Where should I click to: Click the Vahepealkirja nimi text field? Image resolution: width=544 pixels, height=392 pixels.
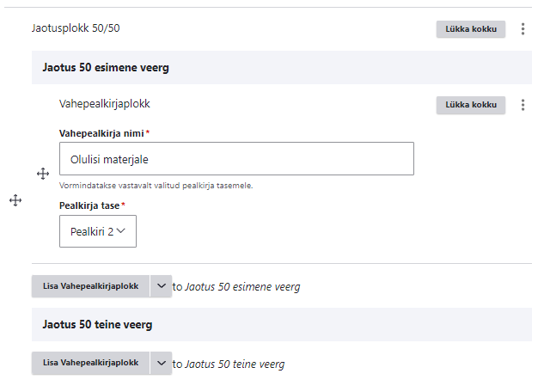tap(236, 159)
